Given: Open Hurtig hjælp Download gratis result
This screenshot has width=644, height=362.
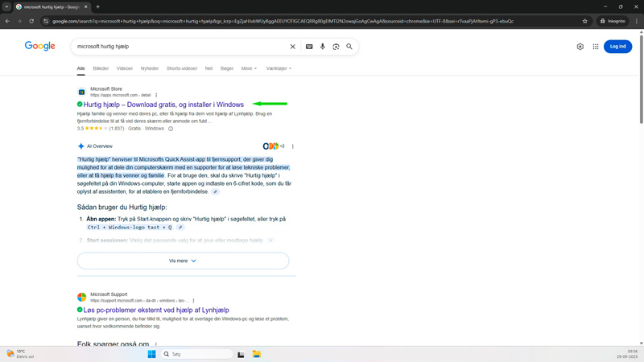Looking at the screenshot, I should coord(163,105).
